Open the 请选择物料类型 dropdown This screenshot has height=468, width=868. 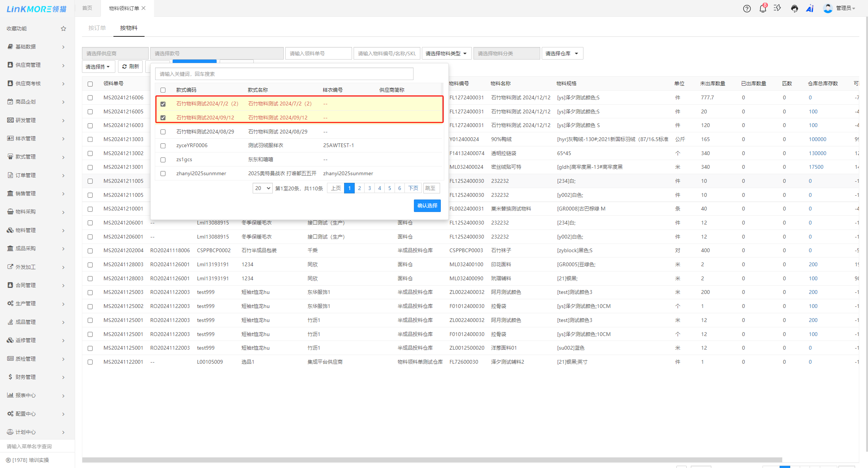[446, 53]
